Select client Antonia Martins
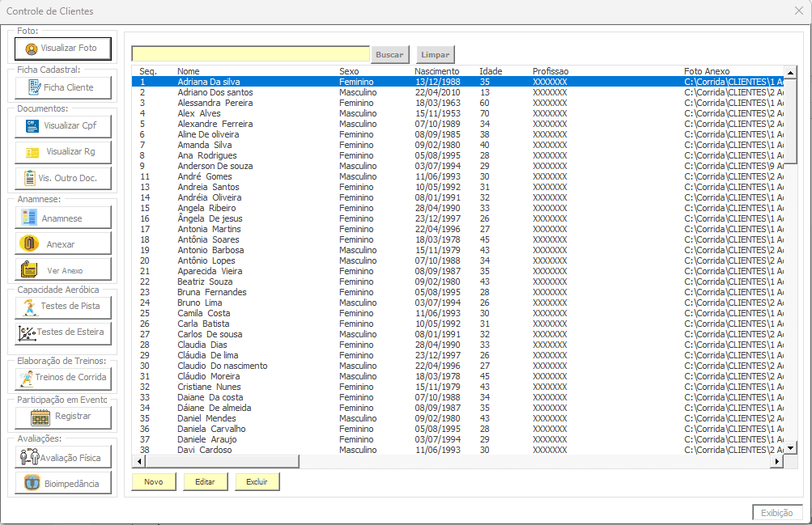812x525 pixels. pos(457,229)
